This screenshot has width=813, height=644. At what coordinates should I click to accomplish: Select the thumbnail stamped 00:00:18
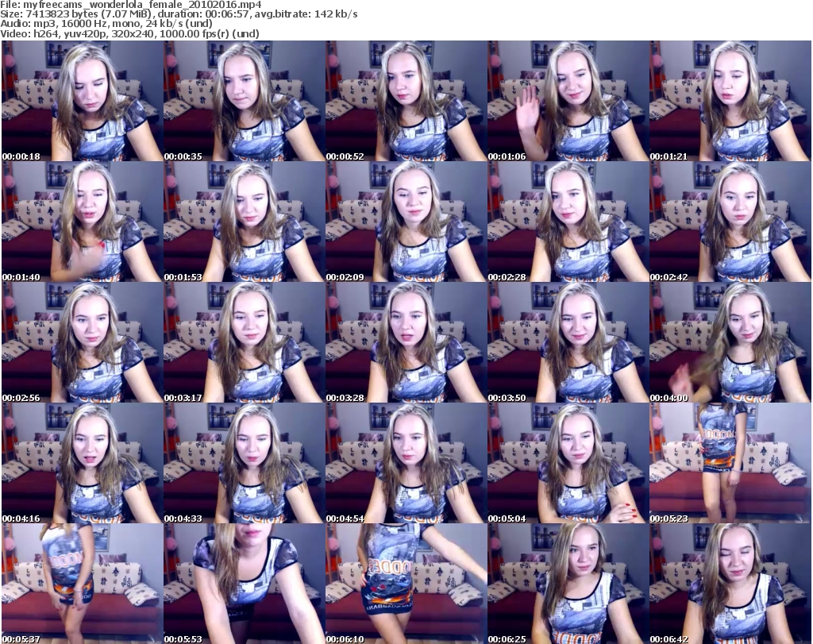point(82,101)
